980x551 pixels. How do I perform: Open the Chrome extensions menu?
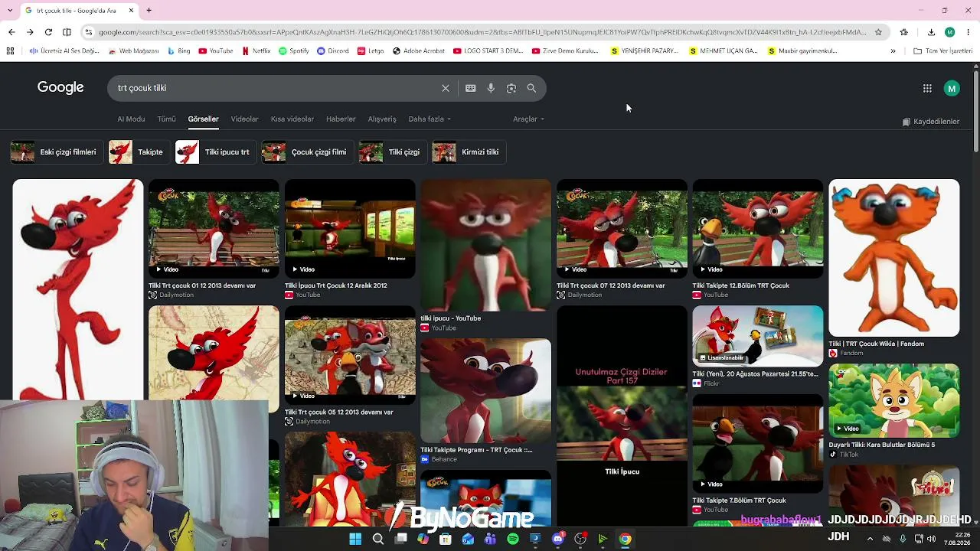click(904, 32)
